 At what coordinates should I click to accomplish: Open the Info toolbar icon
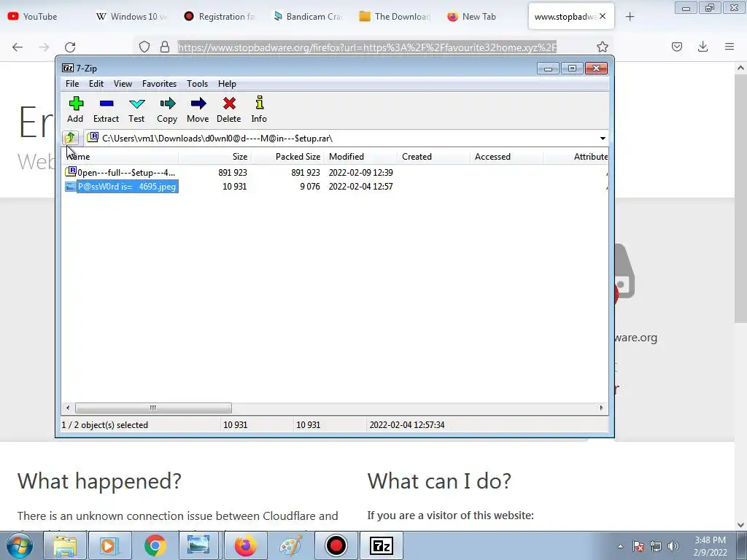tap(259, 109)
